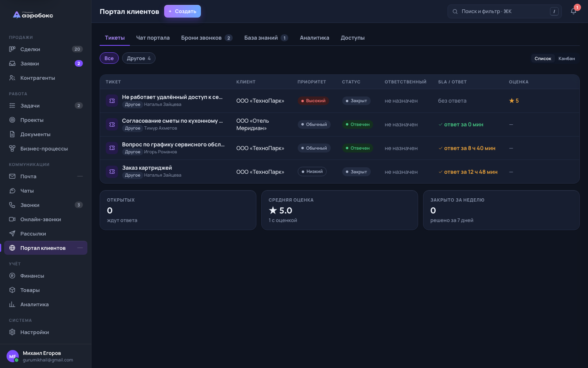Viewport: 588px width, 368px height.
Task: Select the Все filter chip
Action: [x=109, y=58]
